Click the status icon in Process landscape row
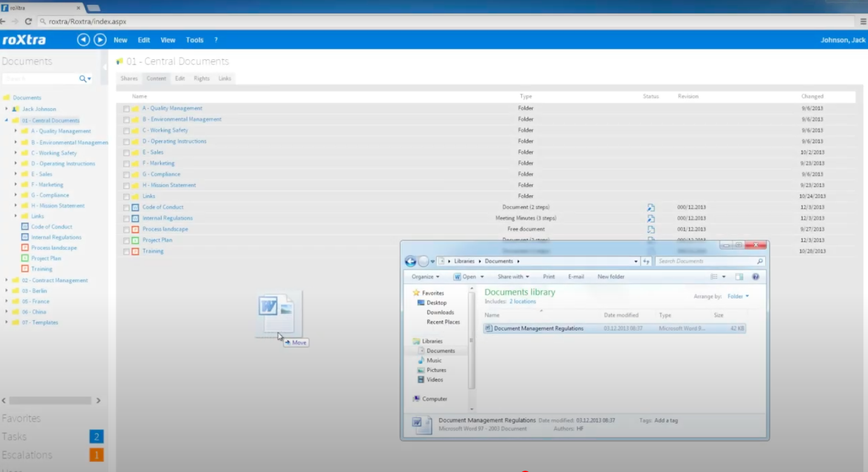 [651, 229]
